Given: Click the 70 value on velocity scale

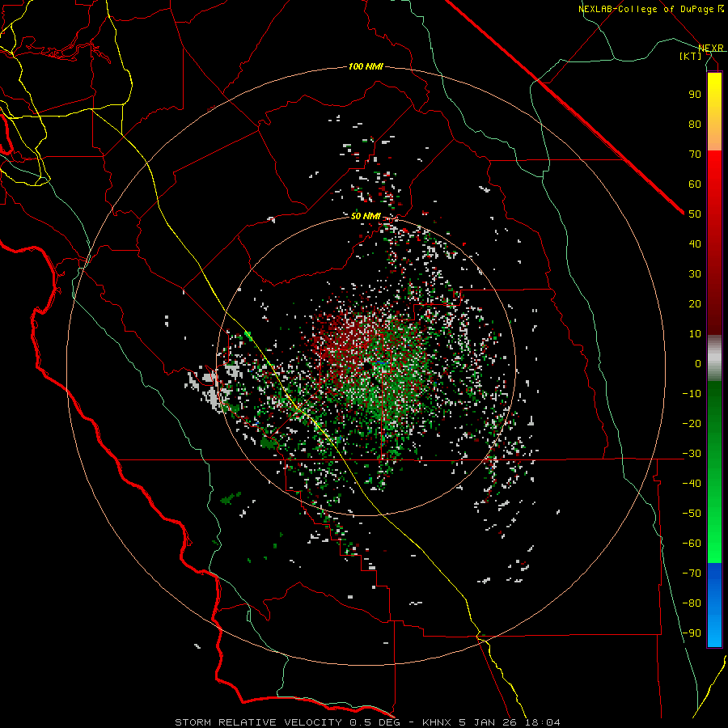Looking at the screenshot, I should 695,154.
